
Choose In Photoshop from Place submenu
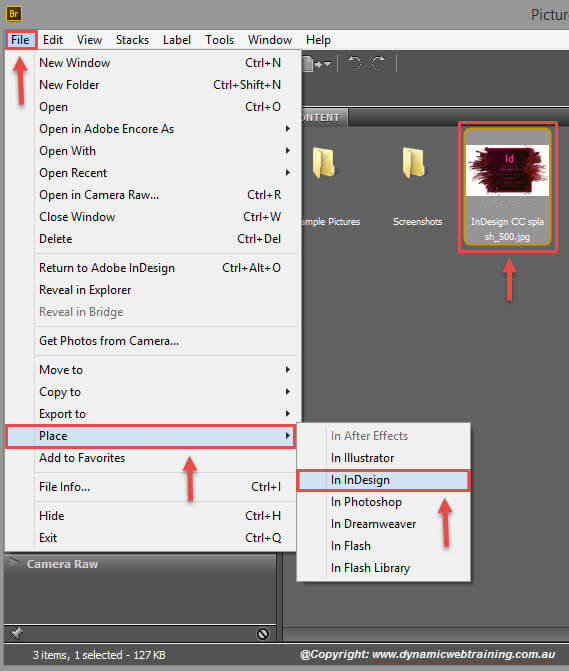(383, 502)
